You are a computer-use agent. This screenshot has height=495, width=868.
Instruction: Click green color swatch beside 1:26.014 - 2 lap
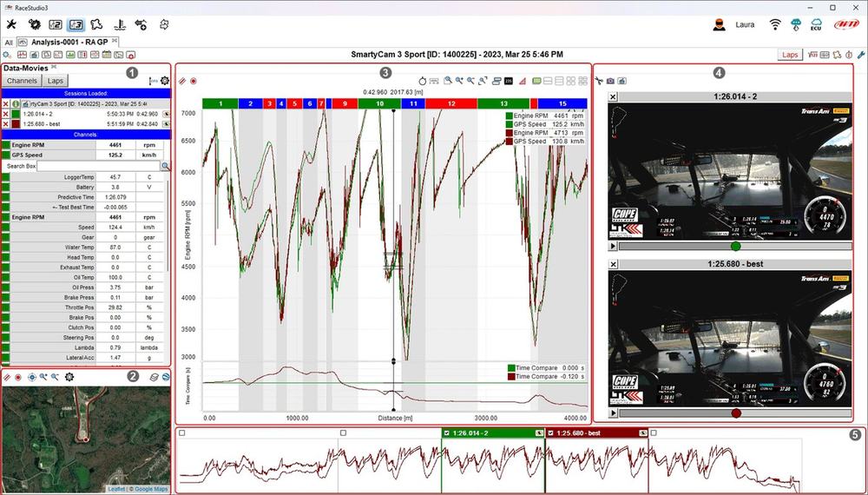[x=16, y=114]
